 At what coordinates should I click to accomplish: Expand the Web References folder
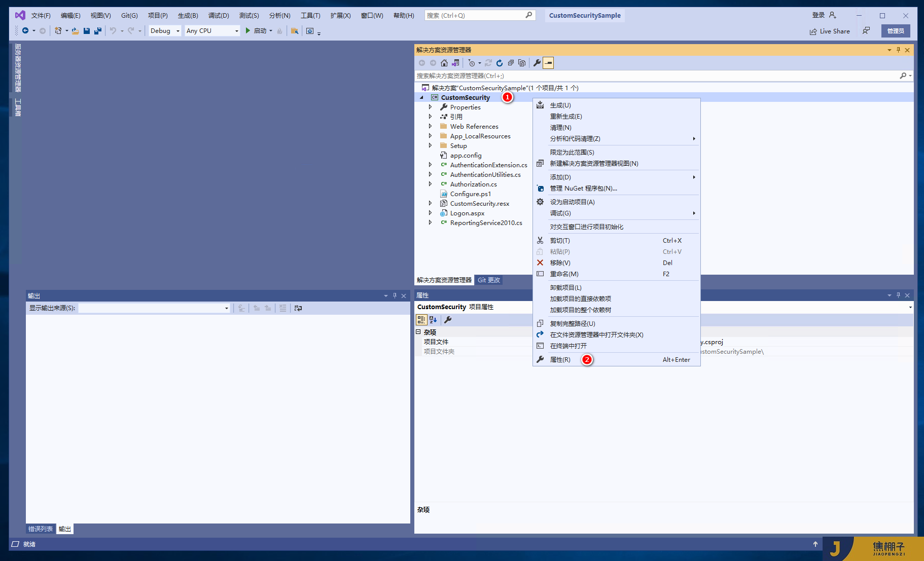click(430, 126)
